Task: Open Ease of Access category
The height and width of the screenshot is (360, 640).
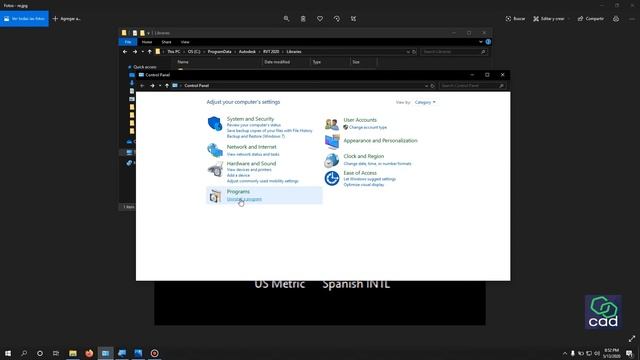Action: pyautogui.click(x=360, y=173)
